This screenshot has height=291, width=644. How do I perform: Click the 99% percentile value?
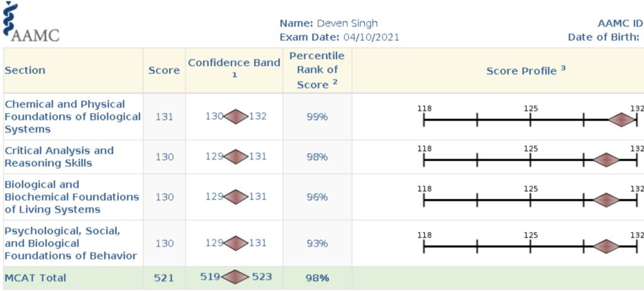(x=317, y=117)
